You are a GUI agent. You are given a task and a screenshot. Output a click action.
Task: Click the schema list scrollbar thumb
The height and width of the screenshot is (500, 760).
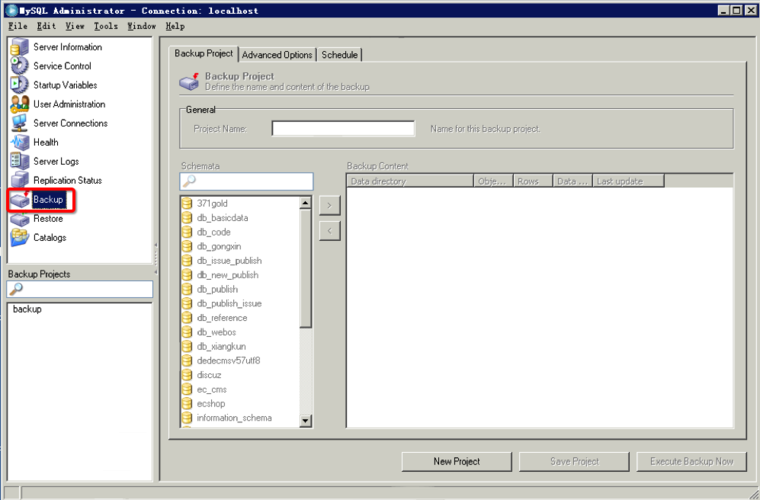tap(305, 269)
